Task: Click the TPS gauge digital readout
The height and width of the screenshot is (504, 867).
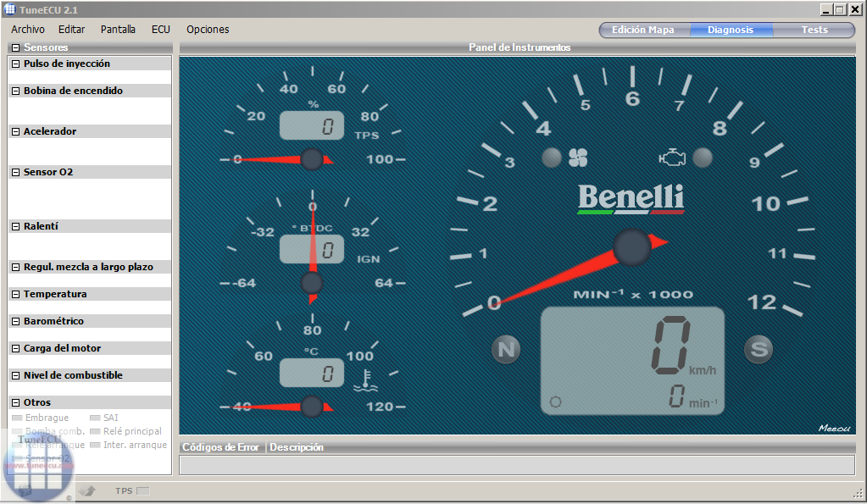Action: pyautogui.click(x=312, y=126)
